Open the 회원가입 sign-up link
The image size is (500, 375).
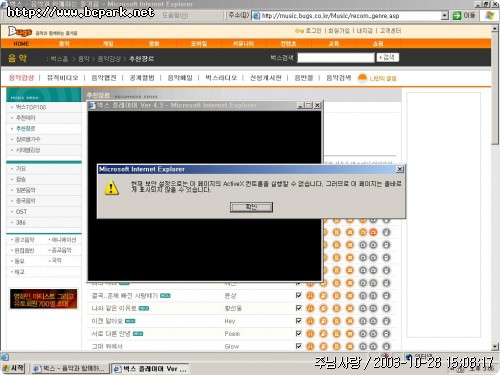[339, 31]
